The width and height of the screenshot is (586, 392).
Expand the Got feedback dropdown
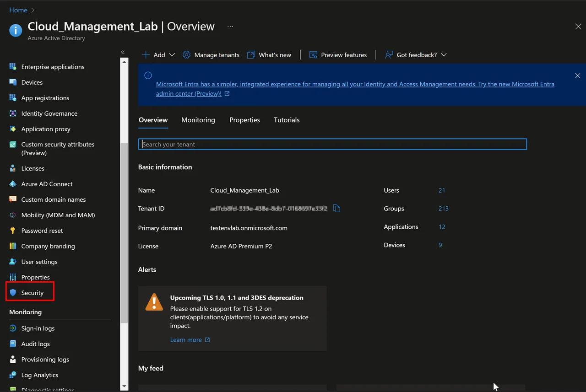pyautogui.click(x=416, y=55)
